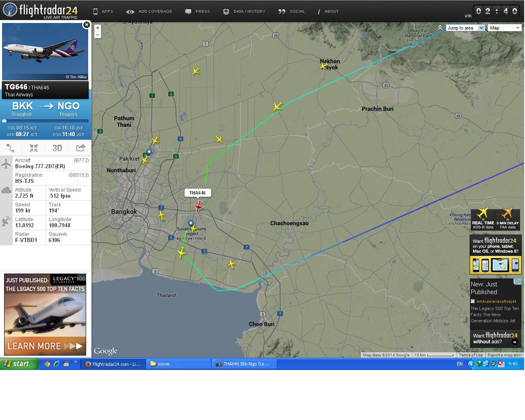Screen dimensions: 525x420
Task: Open the About menu
Action: (x=328, y=11)
